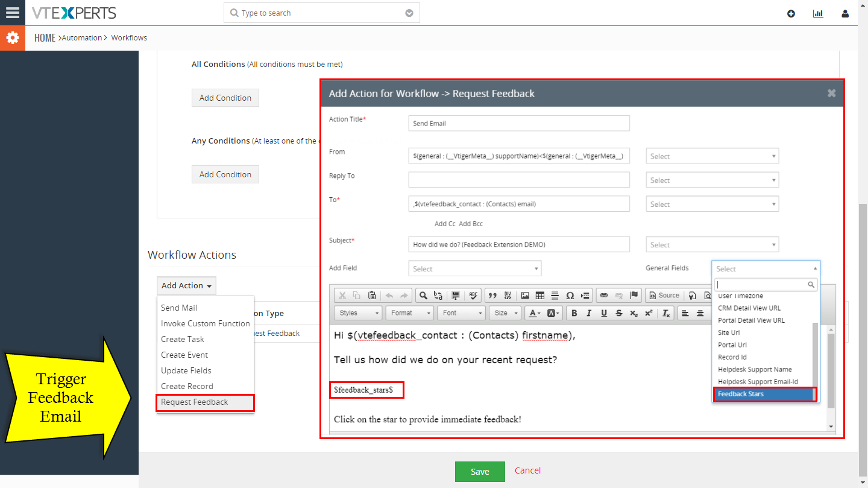Toggle Strikethrough formatting in editor
868x488 pixels.
(619, 313)
